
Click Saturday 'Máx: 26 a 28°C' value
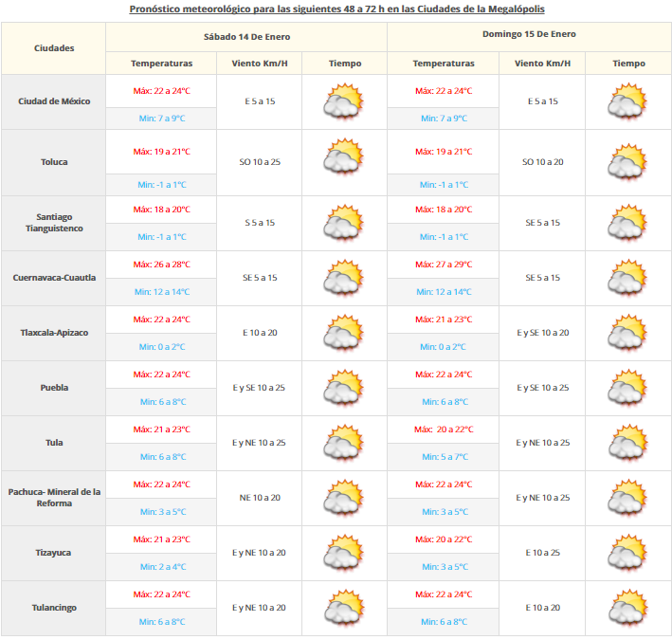tap(161, 265)
